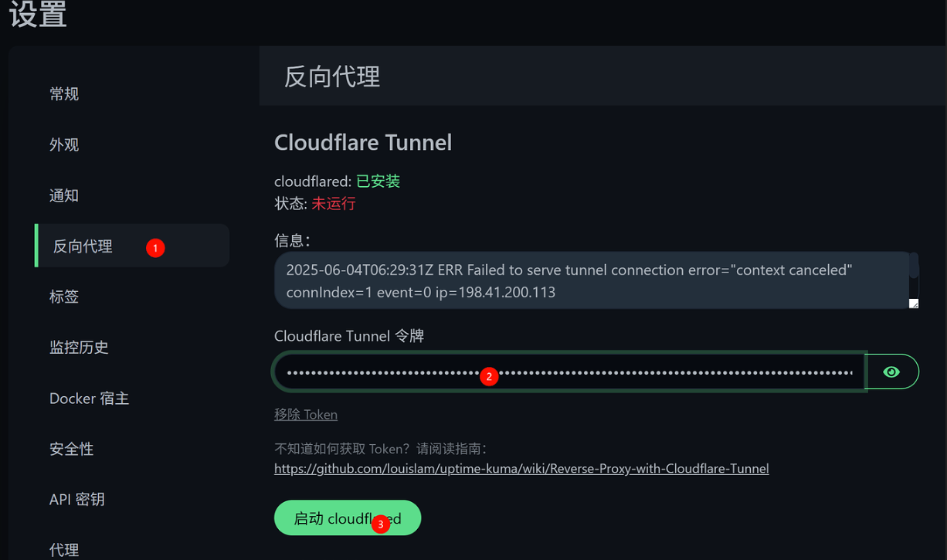Switch to 监控历史 settings

pos(79,348)
